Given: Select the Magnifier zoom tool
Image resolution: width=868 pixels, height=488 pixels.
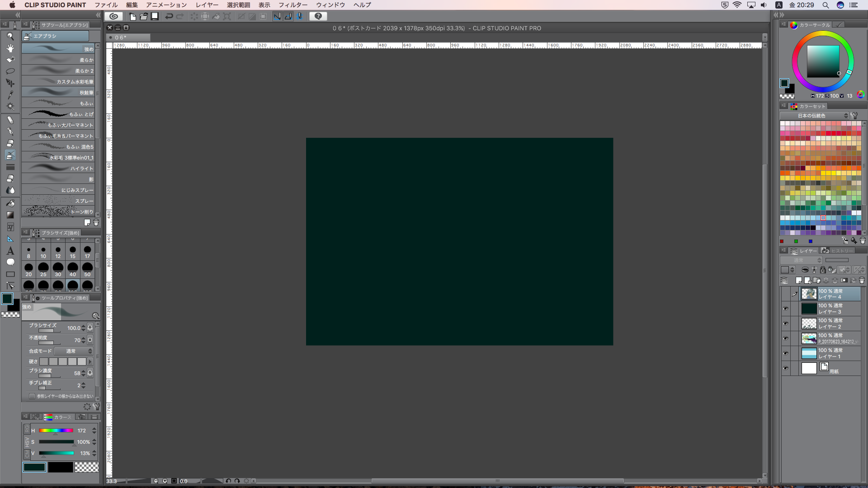Looking at the screenshot, I should [10, 36].
